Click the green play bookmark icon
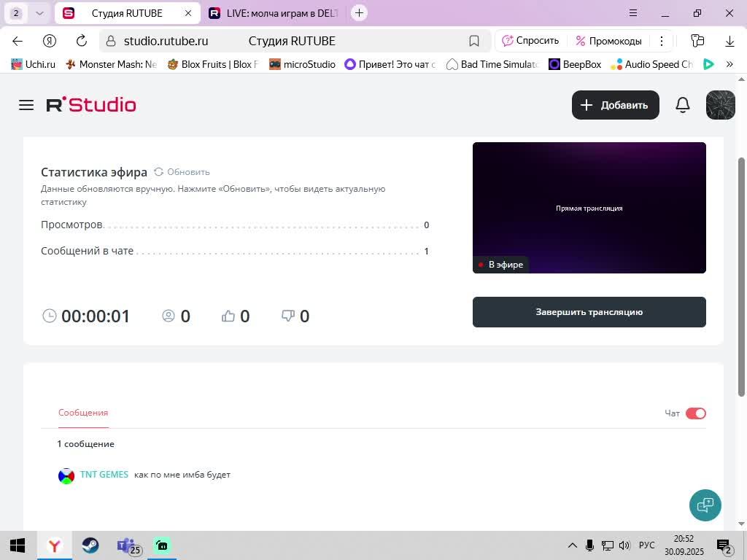 point(708,64)
